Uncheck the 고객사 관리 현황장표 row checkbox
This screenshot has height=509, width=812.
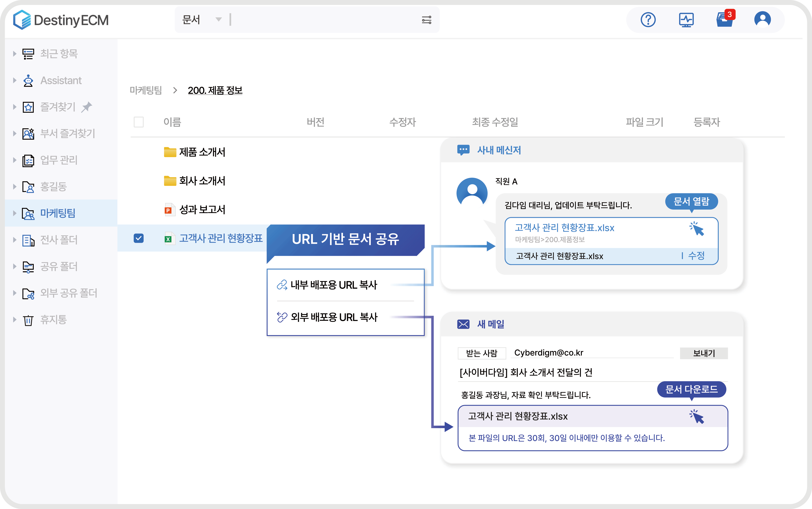[139, 238]
